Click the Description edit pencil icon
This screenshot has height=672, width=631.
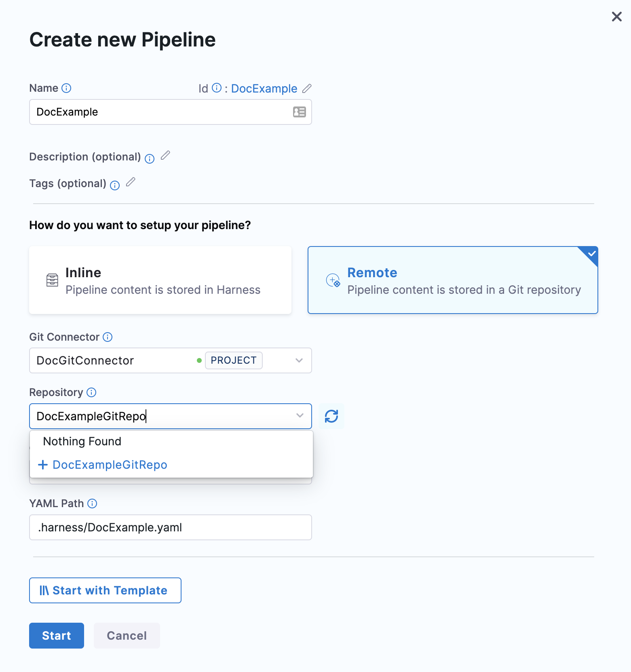click(165, 156)
